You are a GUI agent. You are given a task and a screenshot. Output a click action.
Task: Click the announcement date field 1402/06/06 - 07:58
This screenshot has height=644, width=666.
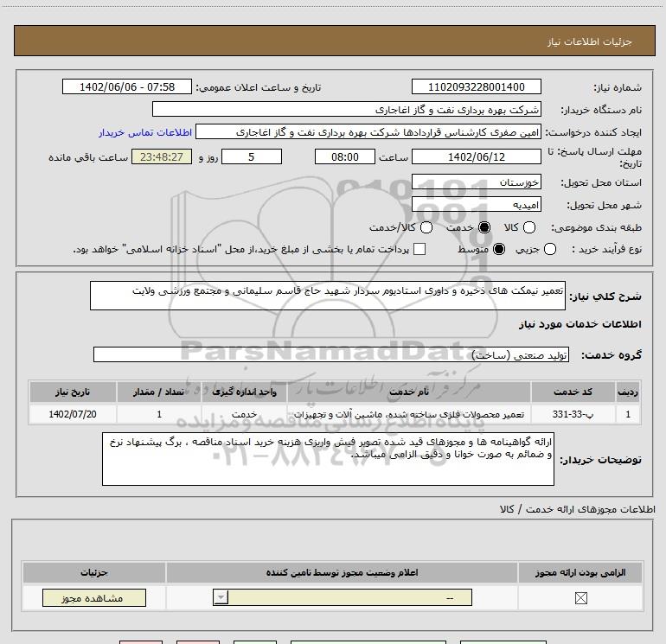click(x=127, y=87)
